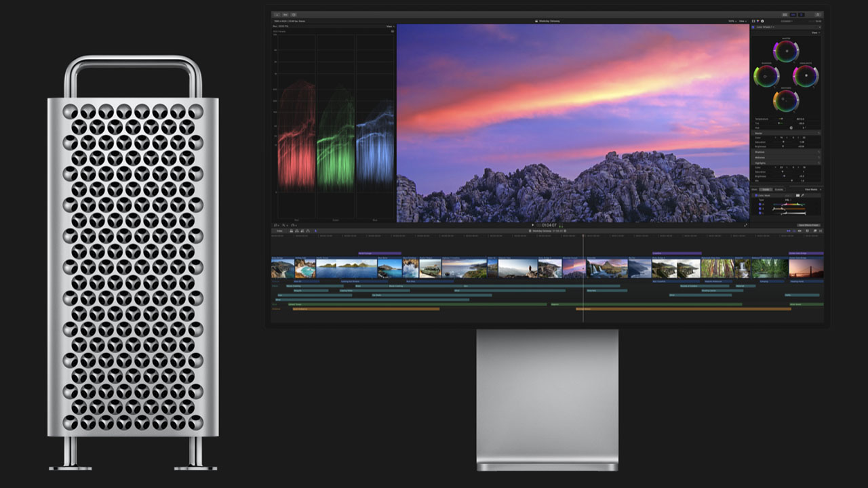Click the Midtones color wheel
868x488 pixels.
pyautogui.click(x=785, y=101)
